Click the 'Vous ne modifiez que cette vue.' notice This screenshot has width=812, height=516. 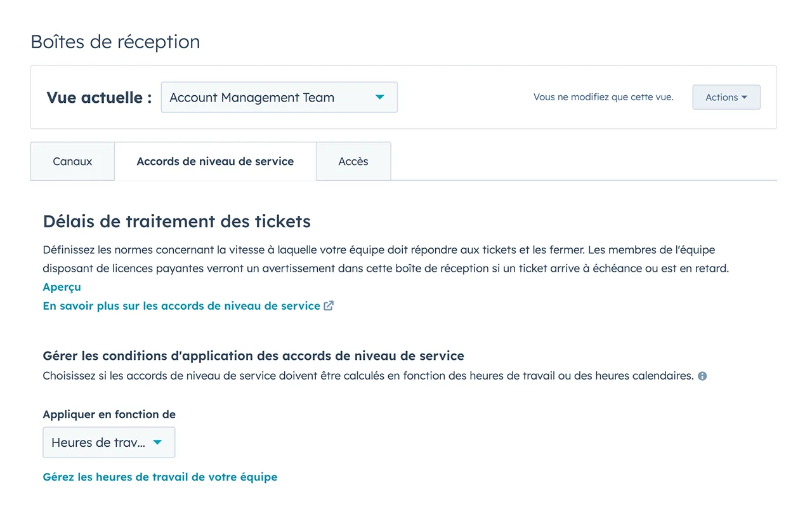pyautogui.click(x=603, y=97)
